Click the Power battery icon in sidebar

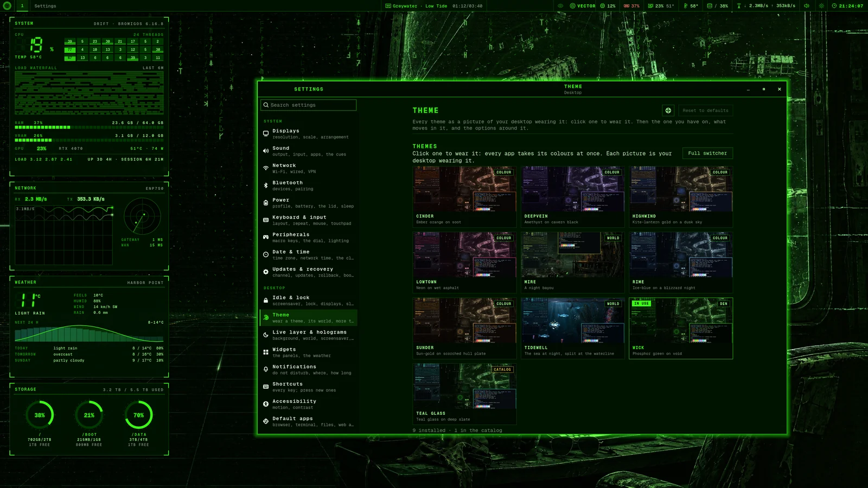[x=266, y=203]
